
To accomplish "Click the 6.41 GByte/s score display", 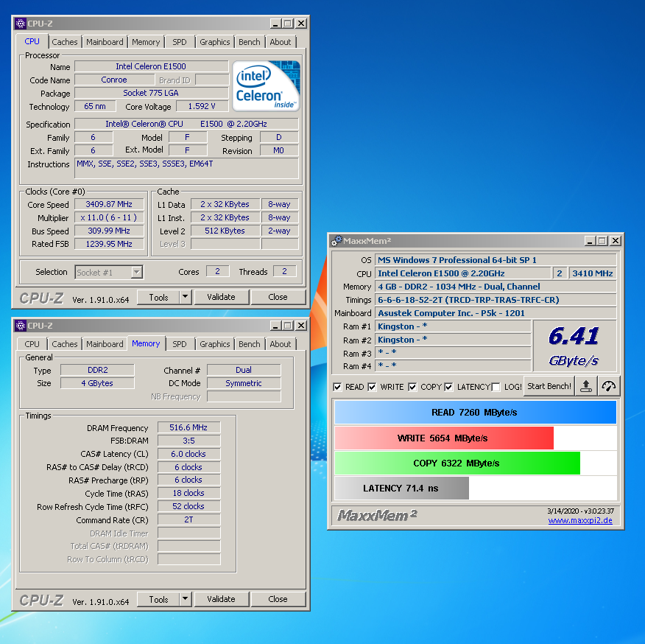I will [574, 346].
